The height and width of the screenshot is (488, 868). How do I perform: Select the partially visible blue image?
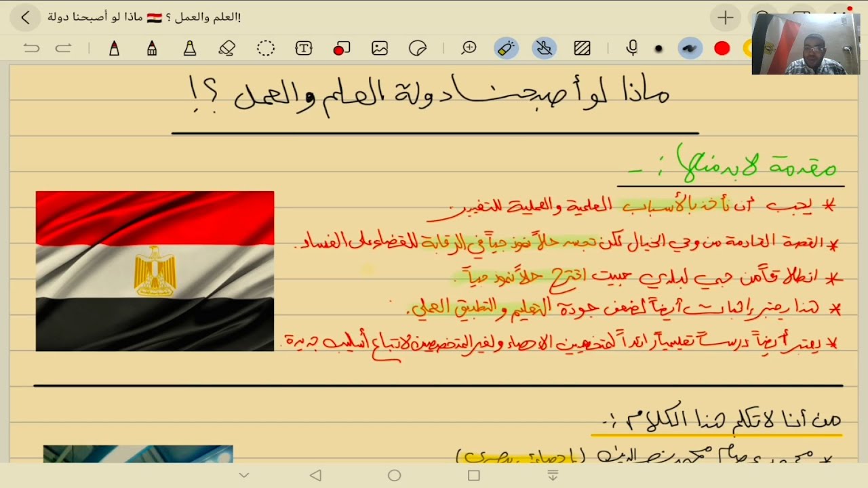click(x=138, y=454)
